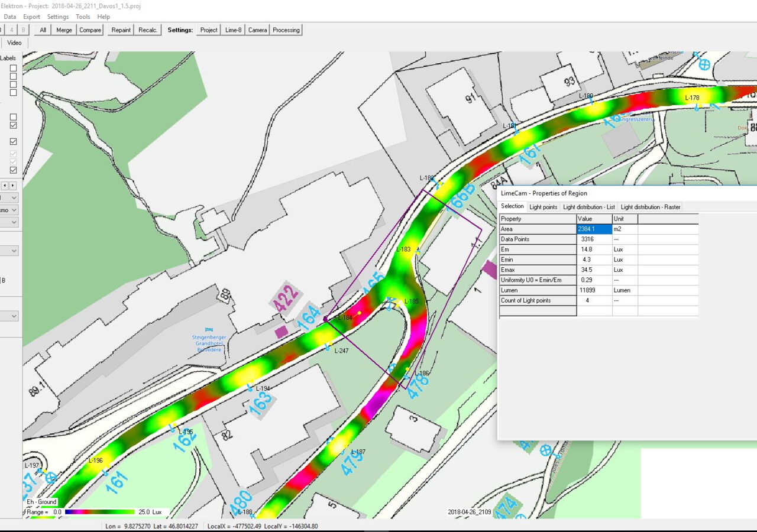The image size is (757, 532).
Task: Click the Merge button
Action: tap(64, 30)
